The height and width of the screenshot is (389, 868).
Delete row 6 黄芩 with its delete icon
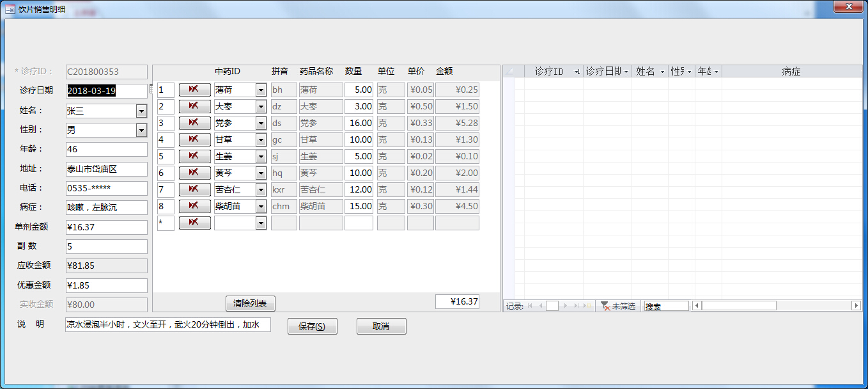(x=194, y=173)
